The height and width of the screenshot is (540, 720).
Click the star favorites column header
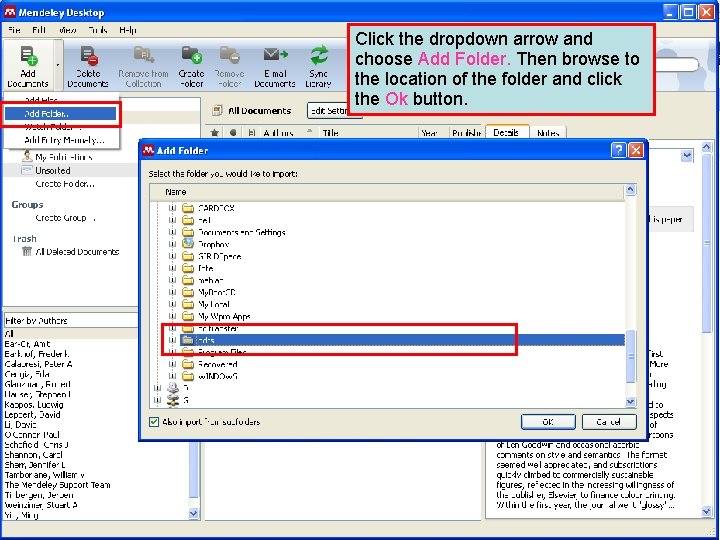pos(214,133)
